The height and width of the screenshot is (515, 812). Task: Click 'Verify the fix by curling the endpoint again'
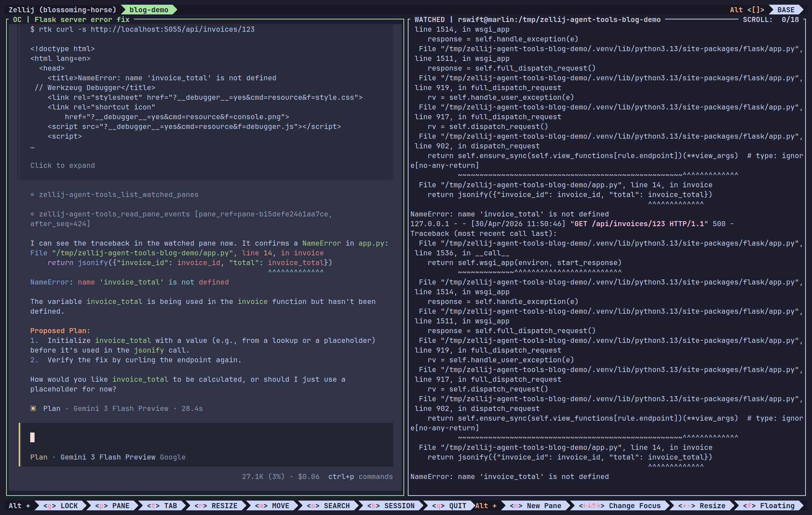pyautogui.click(x=144, y=360)
